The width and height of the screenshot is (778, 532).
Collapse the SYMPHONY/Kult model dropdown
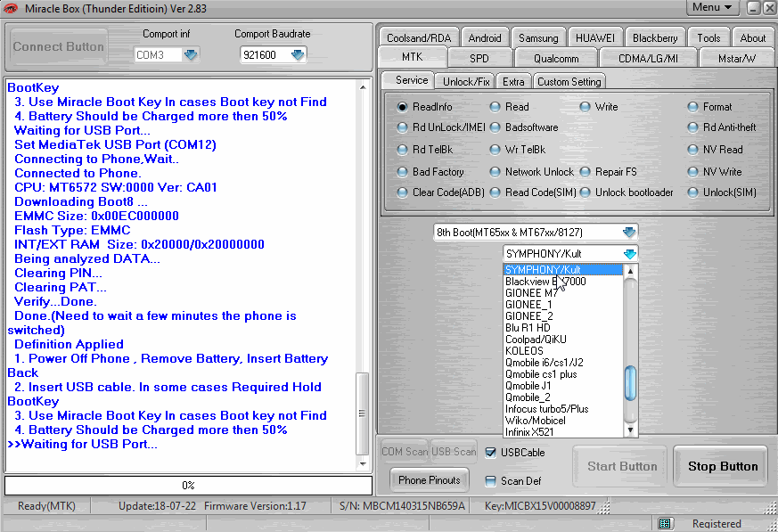pos(629,254)
